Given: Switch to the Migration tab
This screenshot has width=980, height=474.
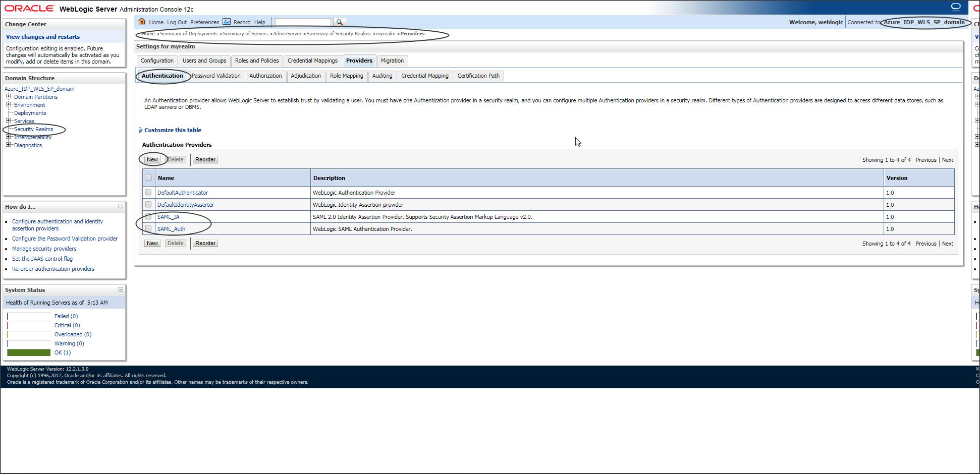Looking at the screenshot, I should click(x=392, y=61).
